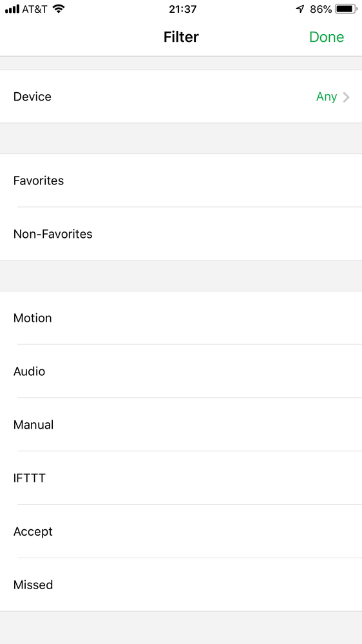The height and width of the screenshot is (644, 362).
Task: Tap the Filter title heading
Action: (181, 37)
